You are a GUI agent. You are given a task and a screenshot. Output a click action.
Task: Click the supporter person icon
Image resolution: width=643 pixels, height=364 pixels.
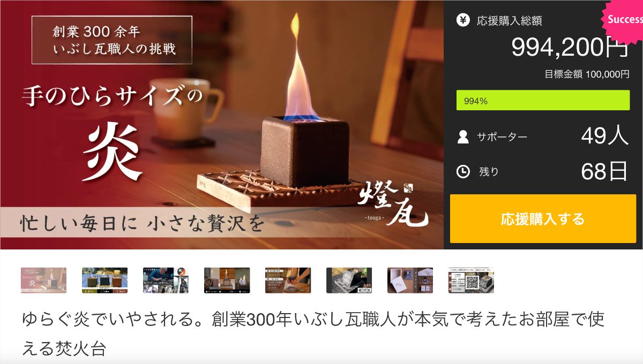pyautogui.click(x=463, y=137)
